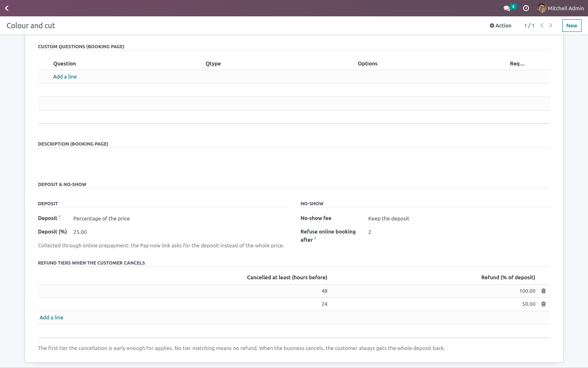This screenshot has height=368, width=588.
Task: Click Mitchell Admin avatar picture
Action: (x=542, y=8)
